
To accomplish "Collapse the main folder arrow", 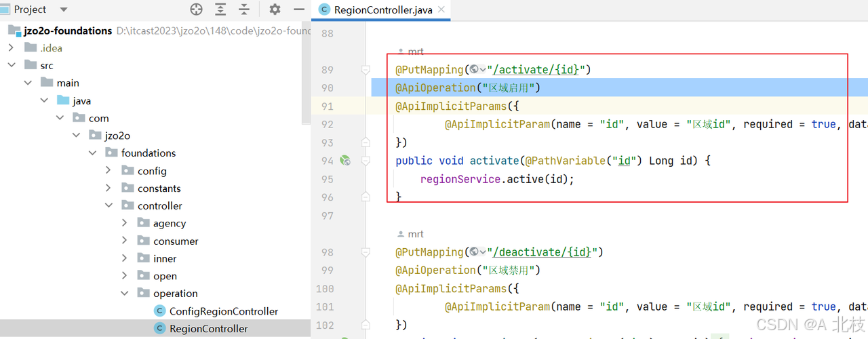I will click(27, 83).
